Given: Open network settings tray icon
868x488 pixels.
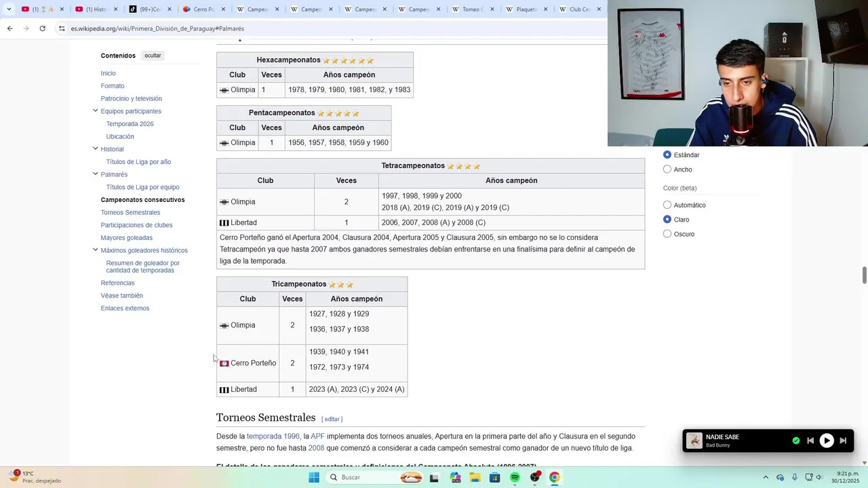Looking at the screenshot, I should [808, 477].
